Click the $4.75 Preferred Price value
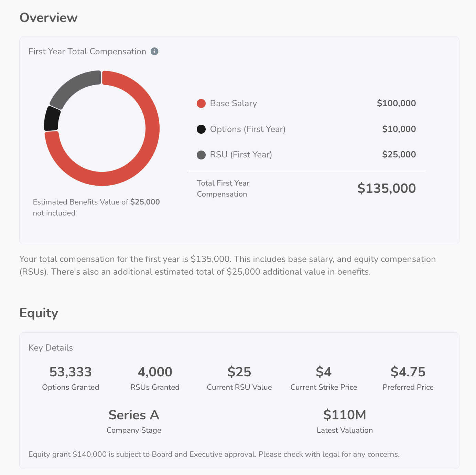This screenshot has width=476, height=475. [408, 372]
